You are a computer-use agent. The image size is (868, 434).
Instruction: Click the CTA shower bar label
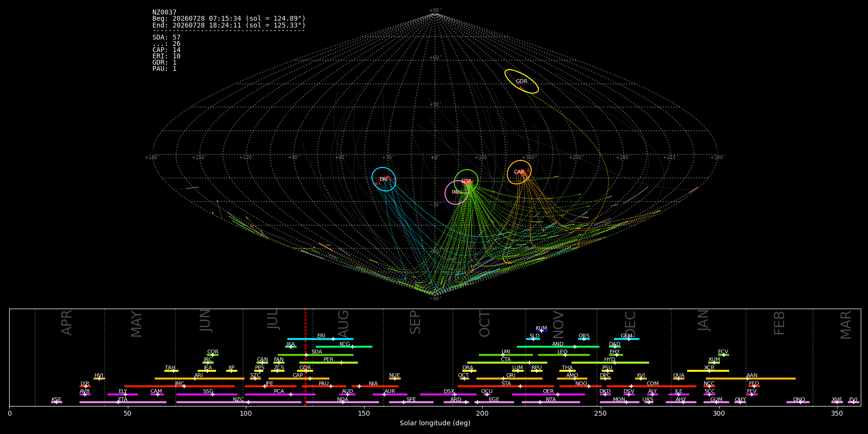tap(506, 360)
